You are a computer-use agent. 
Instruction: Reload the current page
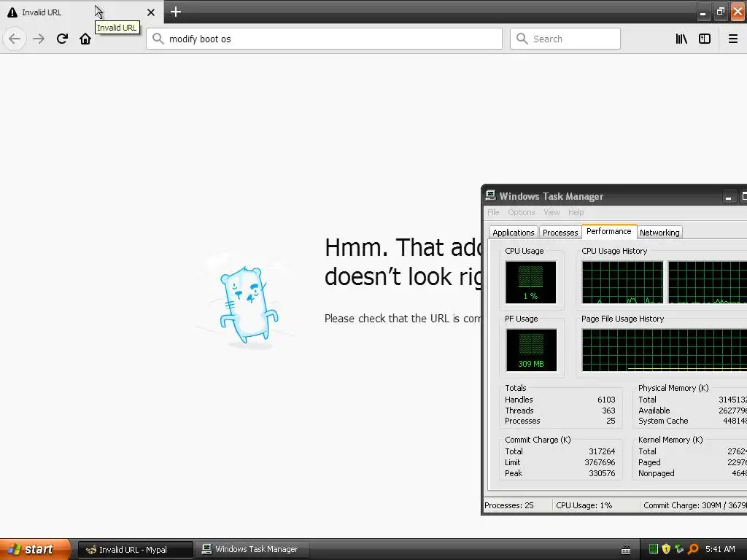pos(62,39)
